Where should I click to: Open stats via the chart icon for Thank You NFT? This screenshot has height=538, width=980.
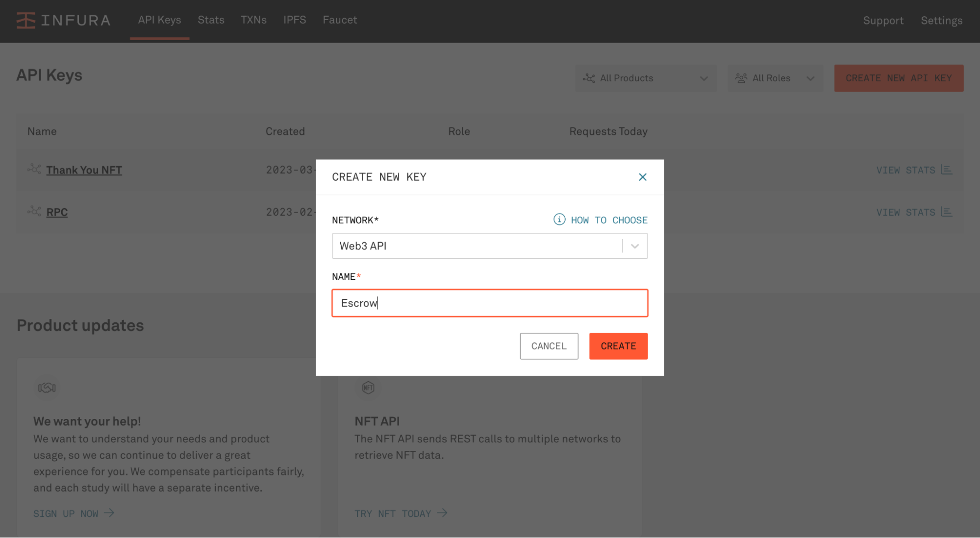(947, 170)
